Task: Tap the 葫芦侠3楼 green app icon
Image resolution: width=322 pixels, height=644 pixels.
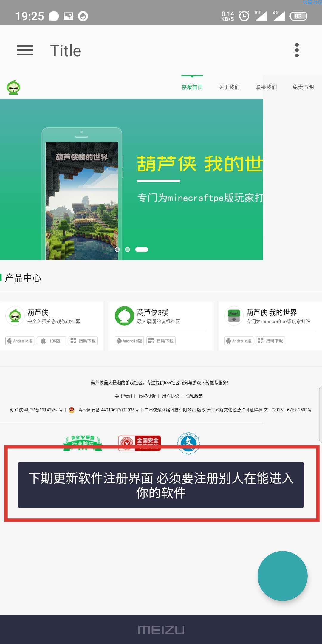Action: 124,316
